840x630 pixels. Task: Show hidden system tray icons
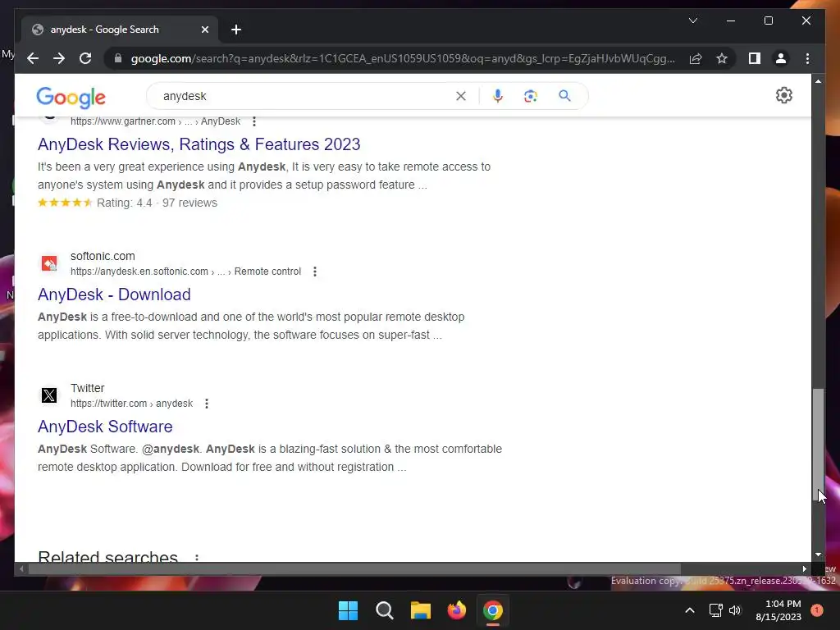point(690,610)
